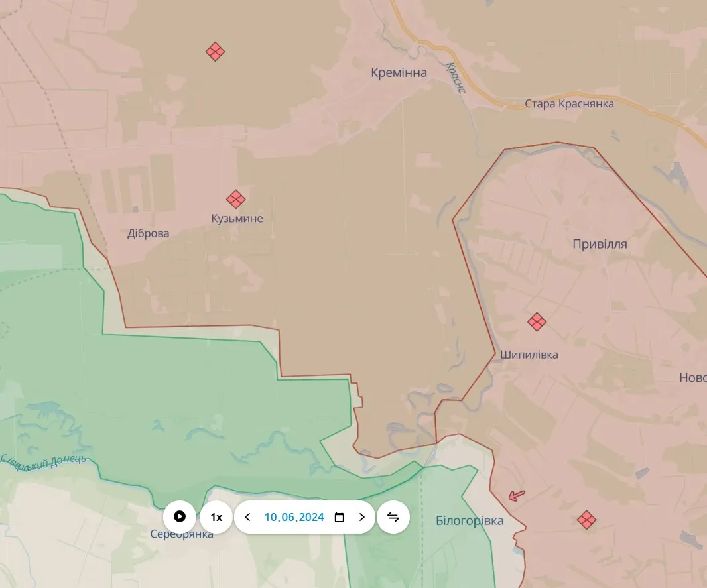
Task: Click the red unit marker above Кузьмине
Action: click(235, 199)
